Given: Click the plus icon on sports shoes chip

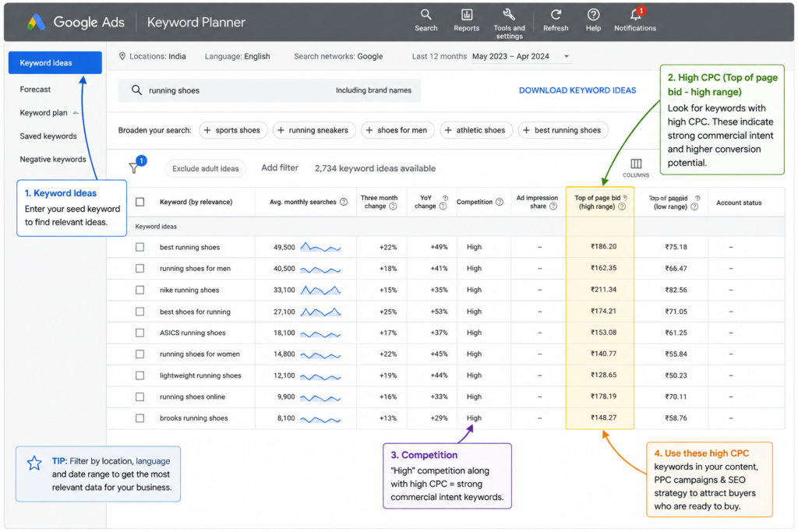Looking at the screenshot, I should tap(207, 130).
